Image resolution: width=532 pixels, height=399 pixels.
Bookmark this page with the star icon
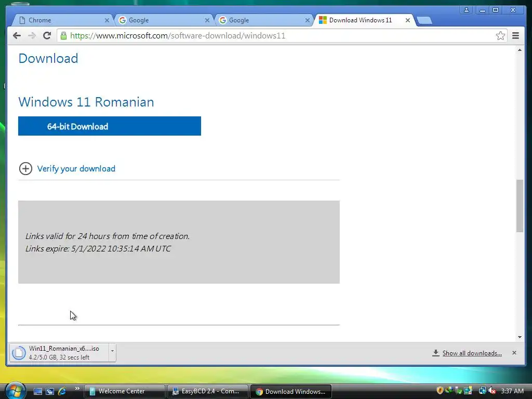(x=500, y=36)
